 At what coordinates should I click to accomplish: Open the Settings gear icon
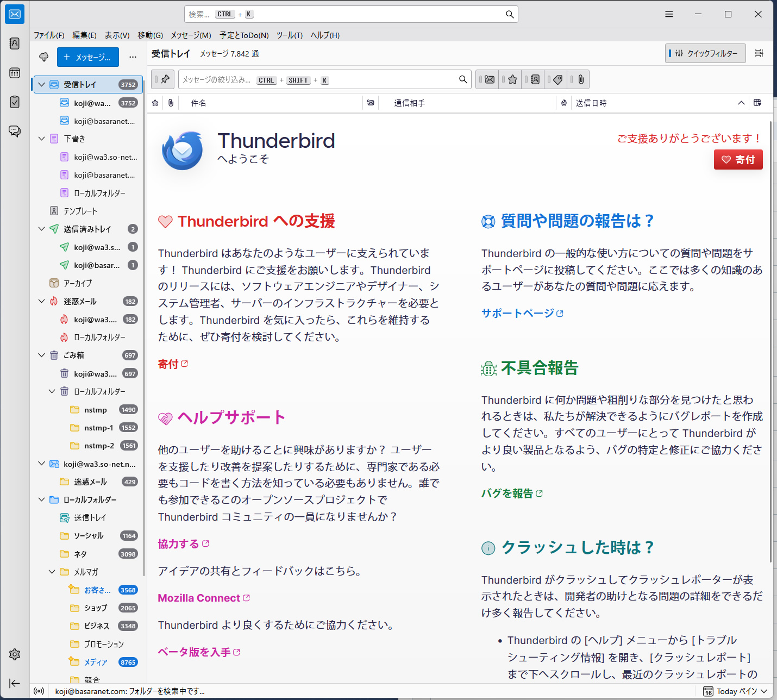click(15, 654)
